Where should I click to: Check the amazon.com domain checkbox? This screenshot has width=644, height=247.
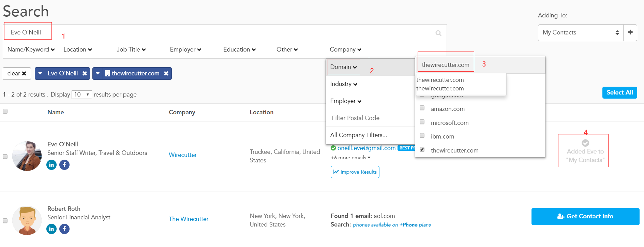click(422, 108)
